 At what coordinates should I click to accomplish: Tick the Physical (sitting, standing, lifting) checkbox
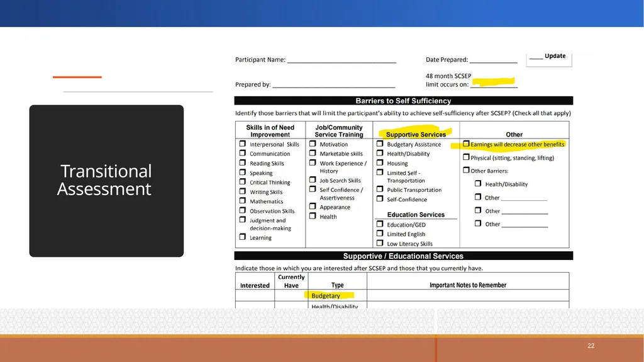click(466, 157)
